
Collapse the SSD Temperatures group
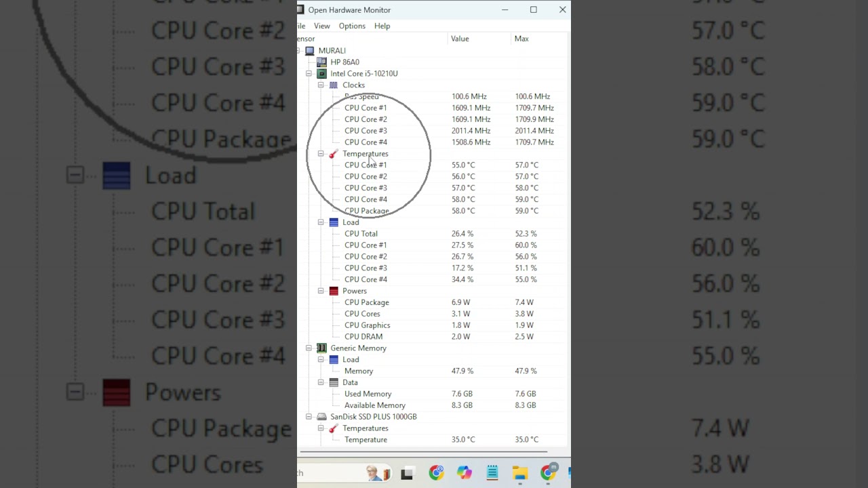[x=321, y=428]
